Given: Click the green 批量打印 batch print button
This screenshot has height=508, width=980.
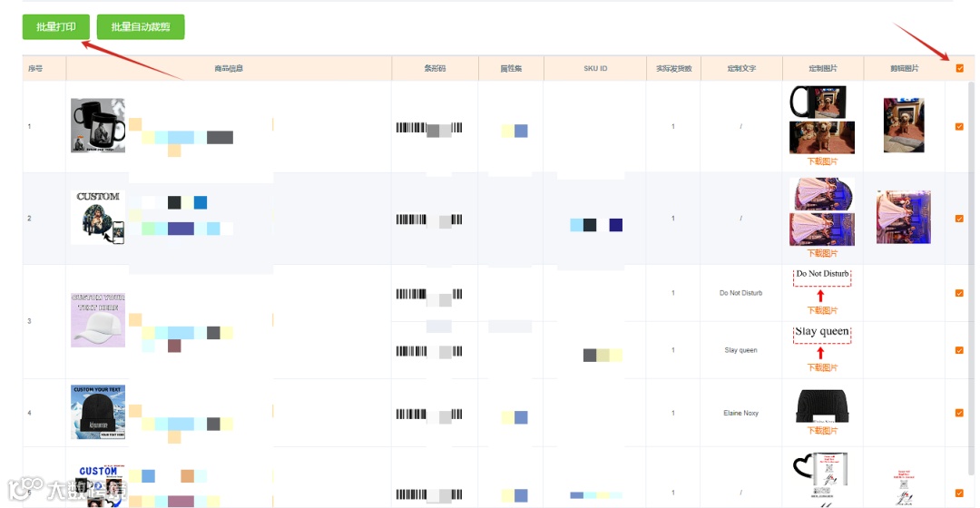Looking at the screenshot, I should pos(55,27).
